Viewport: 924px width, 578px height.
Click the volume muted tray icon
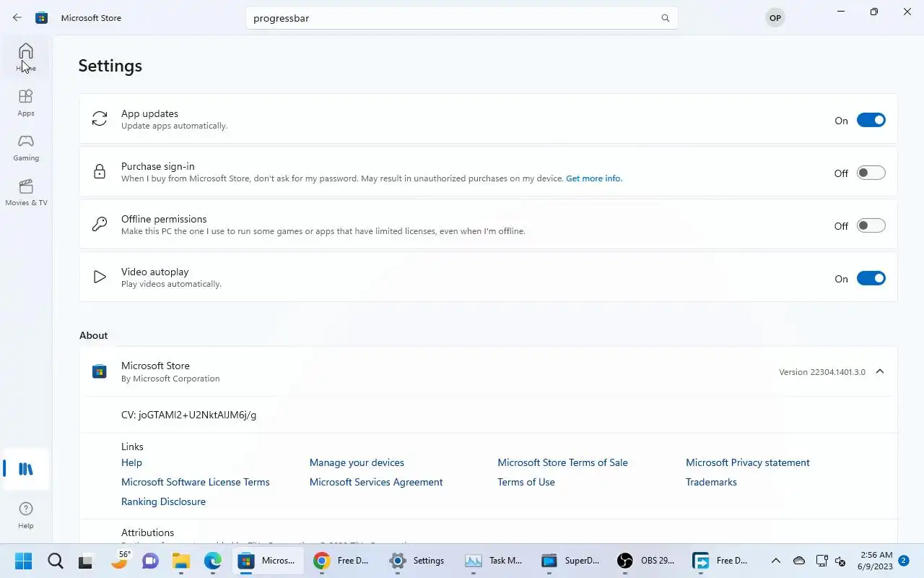840,561
